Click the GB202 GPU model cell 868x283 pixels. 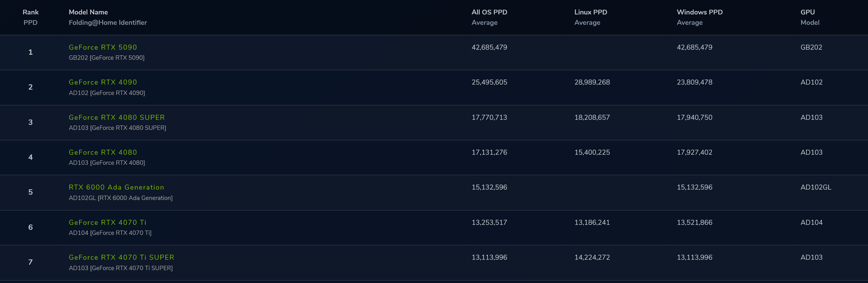[811, 47]
